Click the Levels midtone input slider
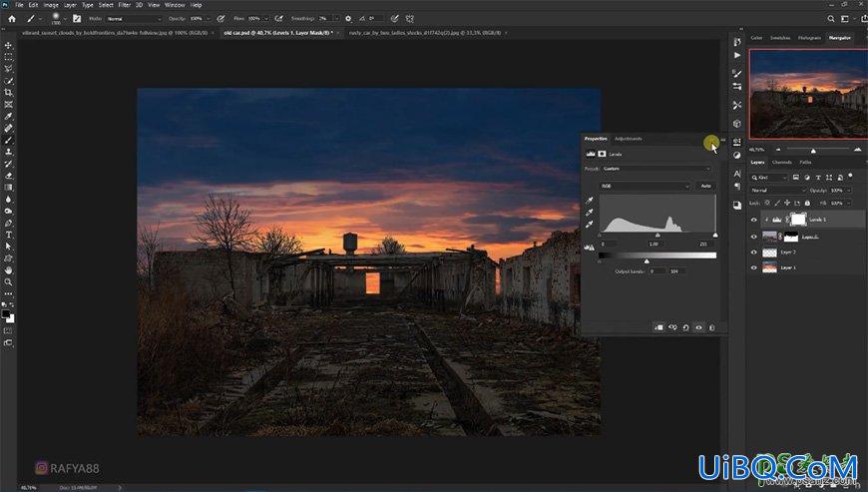The height and width of the screenshot is (492, 868). click(657, 236)
